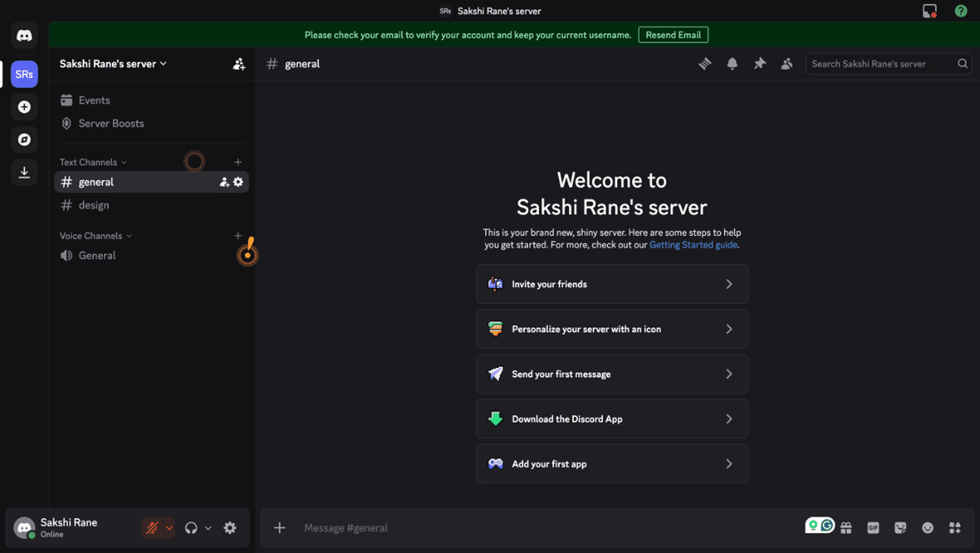Click the Download Apps arrow icon
980x553 pixels.
click(x=24, y=173)
